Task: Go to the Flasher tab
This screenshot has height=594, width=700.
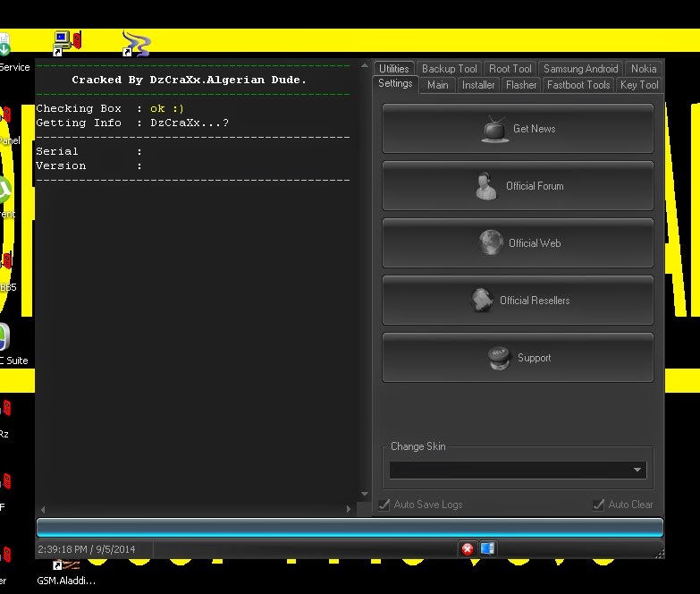Action: pyautogui.click(x=521, y=85)
